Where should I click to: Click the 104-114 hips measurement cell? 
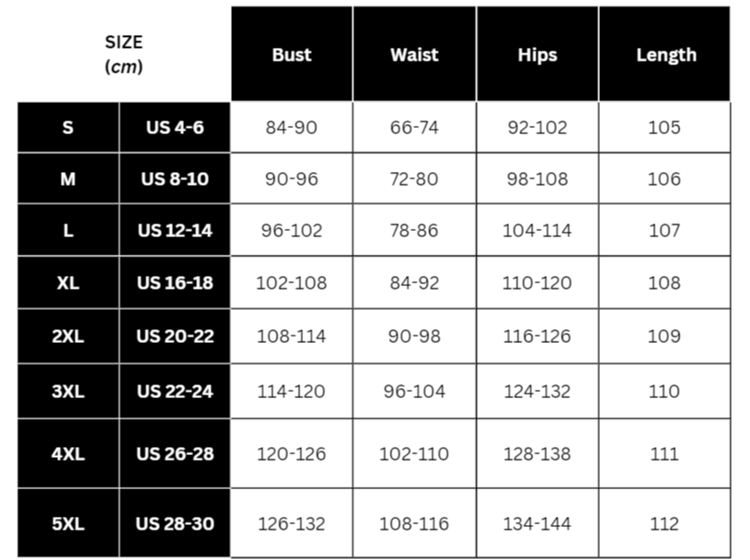pyautogui.click(x=537, y=230)
